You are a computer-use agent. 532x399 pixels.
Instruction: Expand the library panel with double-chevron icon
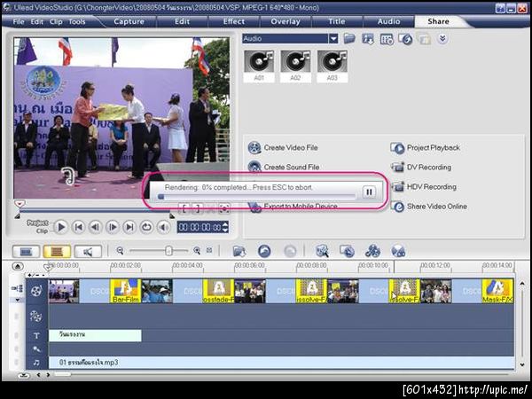[x=442, y=39]
